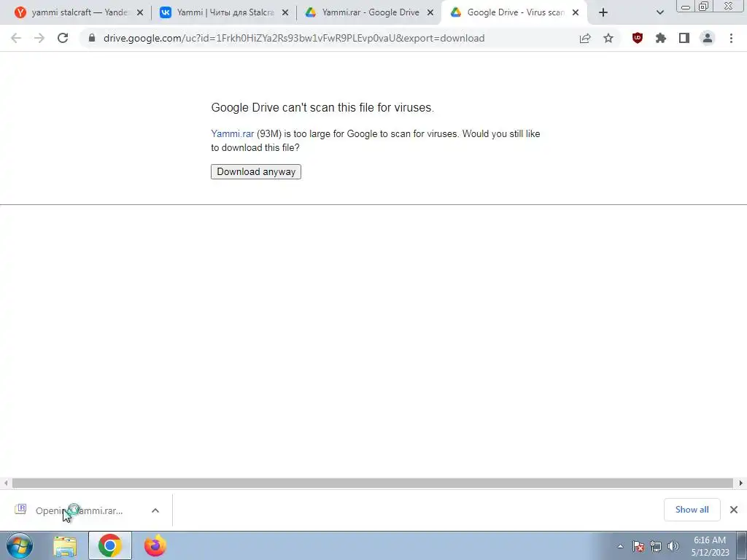This screenshot has width=747, height=560.
Task: Click the lock icon in address bar
Action: pyautogui.click(x=92, y=38)
